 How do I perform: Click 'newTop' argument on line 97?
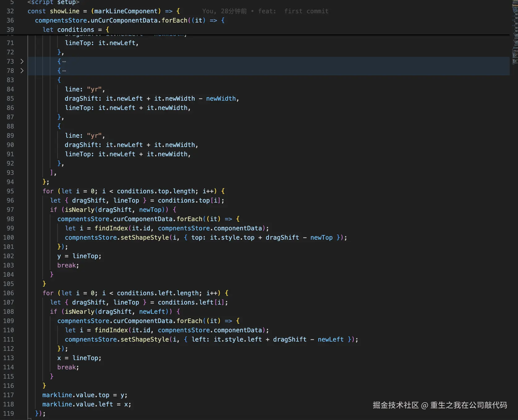click(150, 210)
